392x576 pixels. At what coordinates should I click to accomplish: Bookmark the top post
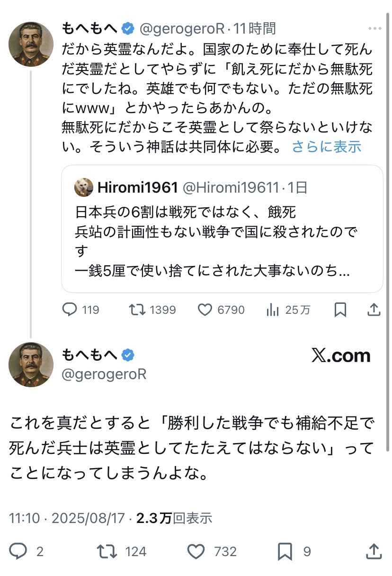coord(340,310)
